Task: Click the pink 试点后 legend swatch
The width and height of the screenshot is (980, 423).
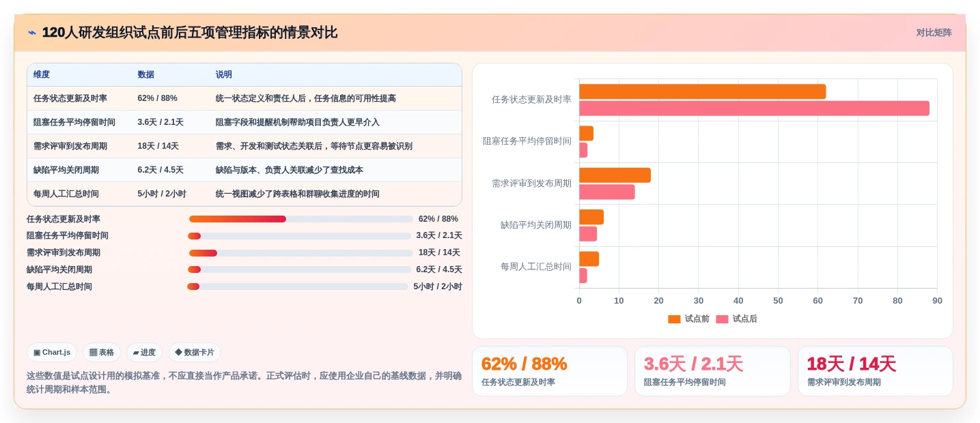Action: (722, 319)
